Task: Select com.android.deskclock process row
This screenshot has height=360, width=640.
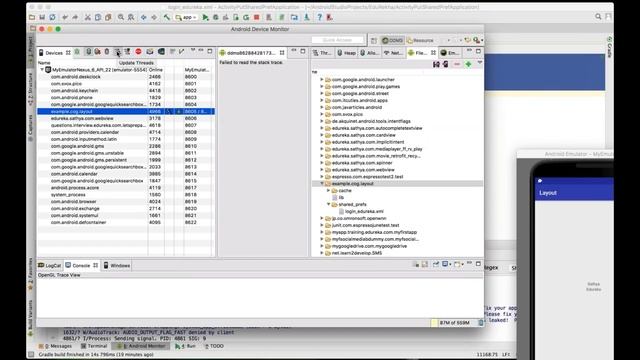Action: pyautogui.click(x=126, y=77)
